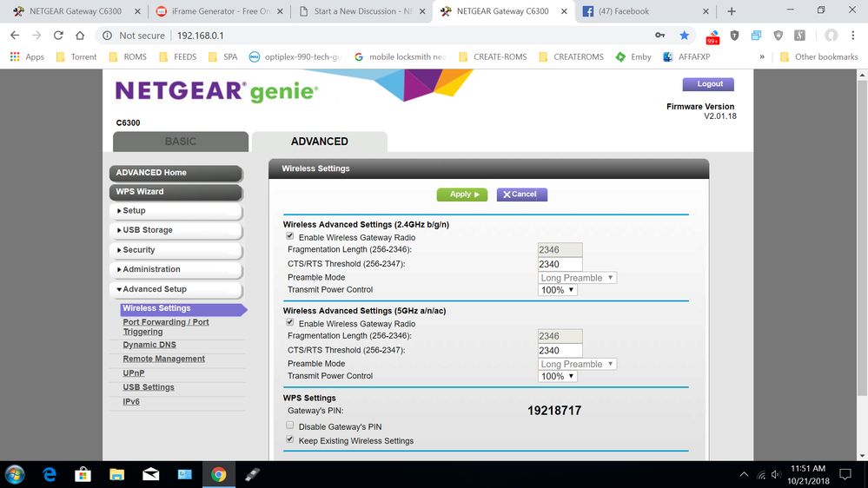Screen dimensions: 868x488
Task: Open the USB Settings link
Action: coord(149,387)
